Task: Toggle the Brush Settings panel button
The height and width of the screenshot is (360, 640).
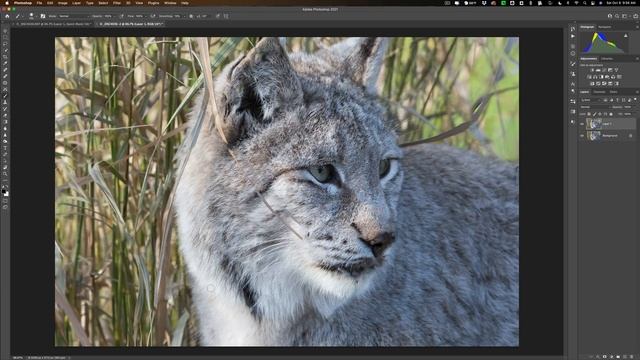Action: tap(43, 16)
